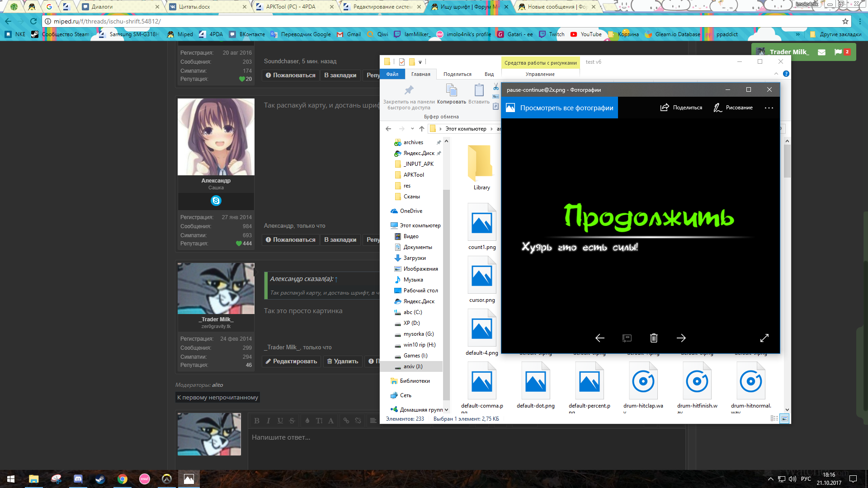Screen dimensions: 868x488
Task: Open the Explorer help question mark icon
Action: tap(786, 74)
